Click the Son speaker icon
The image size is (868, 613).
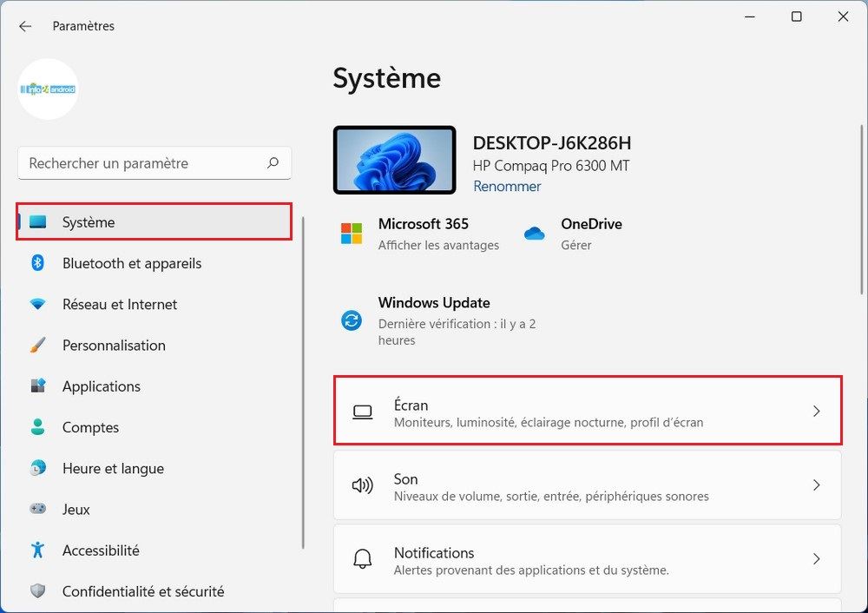pyautogui.click(x=363, y=485)
